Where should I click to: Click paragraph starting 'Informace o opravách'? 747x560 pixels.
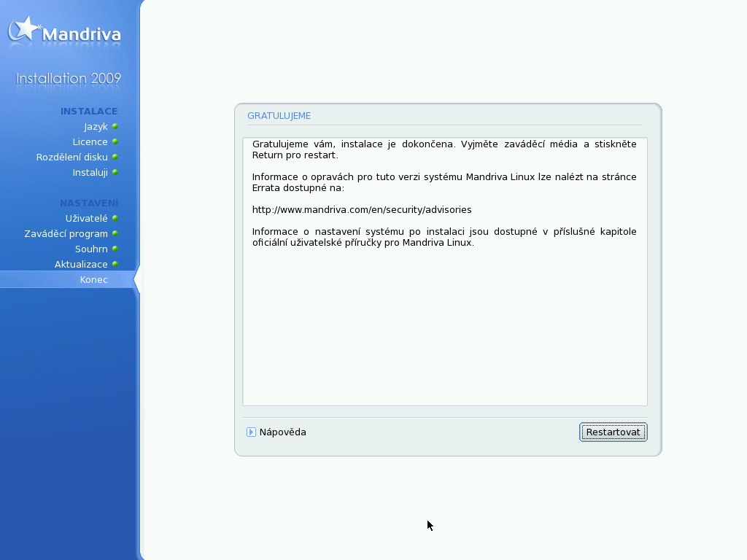444,182
